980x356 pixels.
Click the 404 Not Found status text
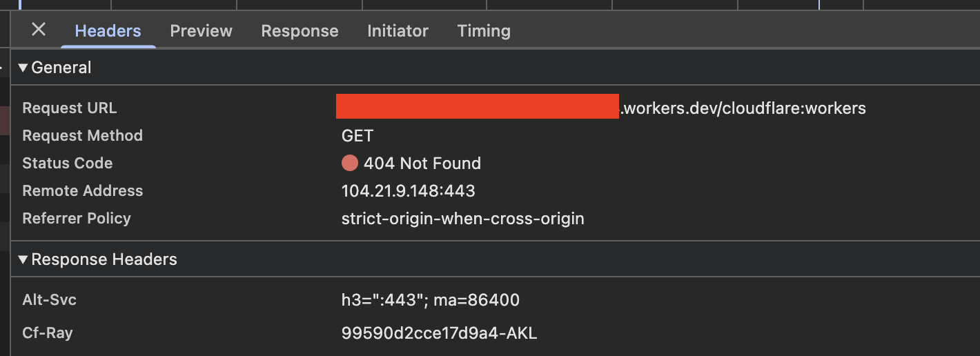pos(422,164)
